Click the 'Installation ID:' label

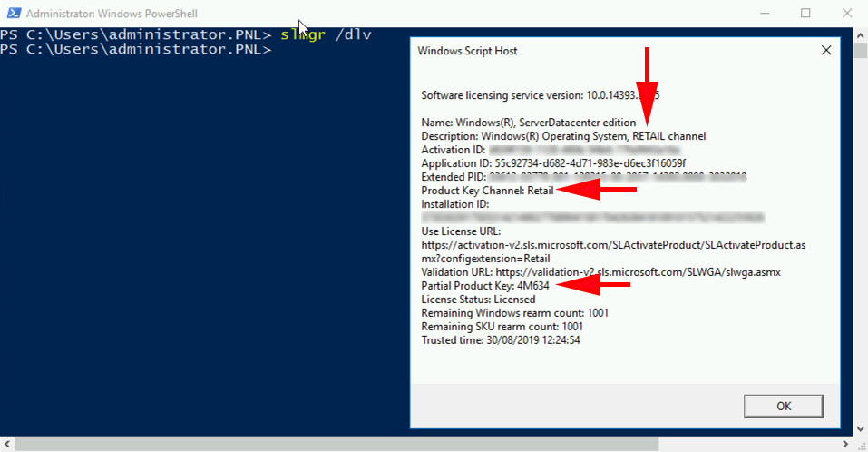[455, 204]
